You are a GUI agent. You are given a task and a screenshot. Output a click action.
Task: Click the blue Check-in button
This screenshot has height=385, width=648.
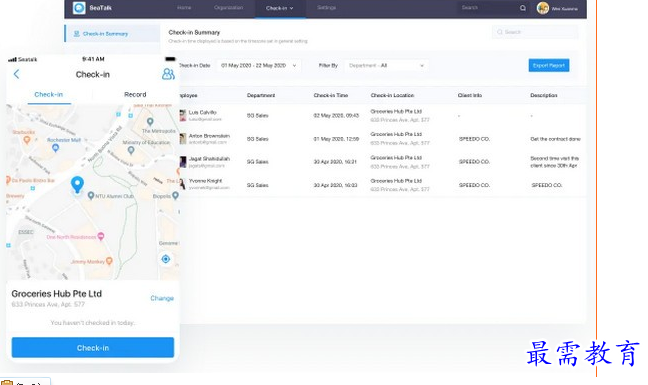[93, 347]
